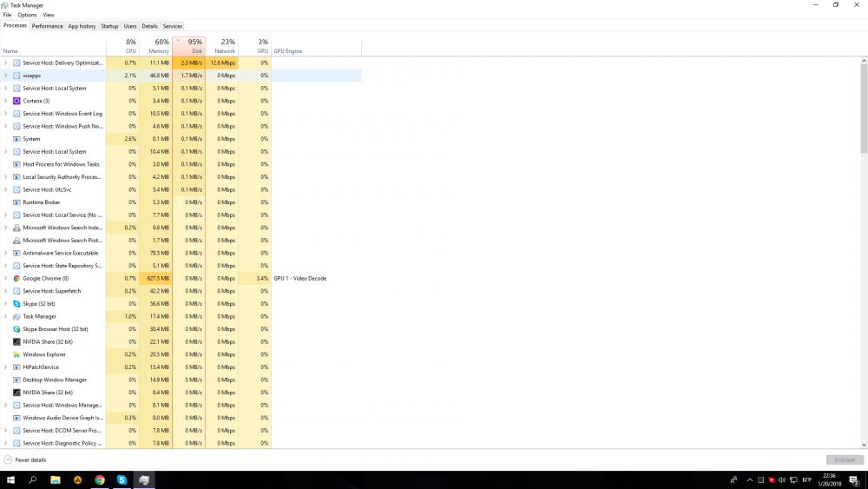Expand the Google Chrome (8) process group
The height and width of the screenshot is (489, 868).
pos(5,279)
